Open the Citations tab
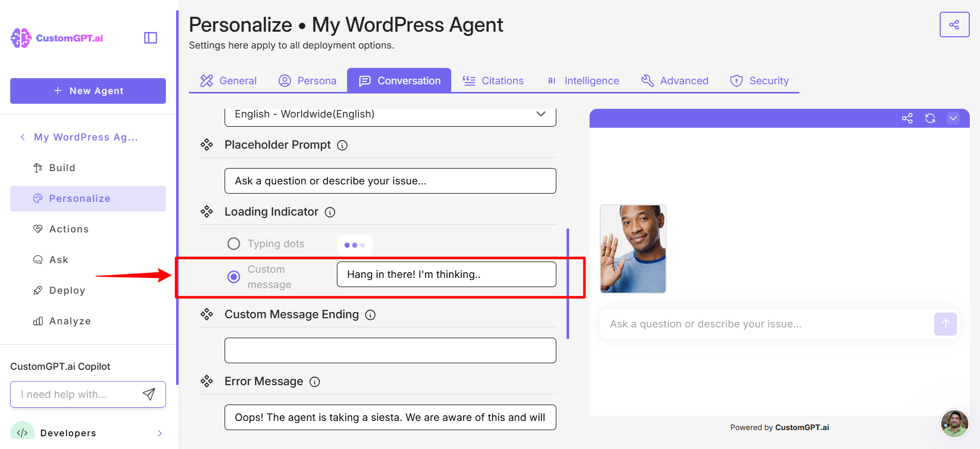 click(493, 81)
